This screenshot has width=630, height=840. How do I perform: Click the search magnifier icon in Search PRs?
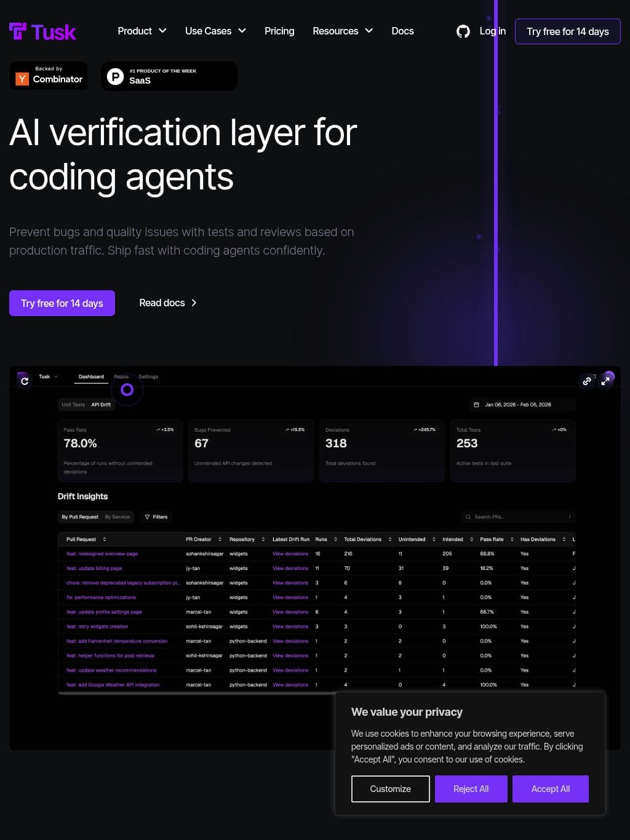pos(468,517)
